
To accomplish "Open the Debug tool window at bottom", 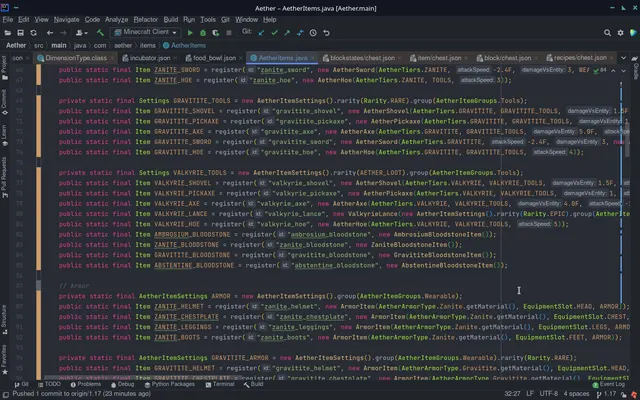I will [x=122, y=384].
